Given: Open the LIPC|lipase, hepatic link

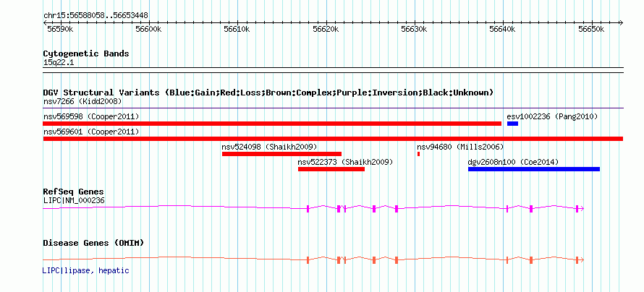Looking at the screenshot, I should pyautogui.click(x=86, y=270).
